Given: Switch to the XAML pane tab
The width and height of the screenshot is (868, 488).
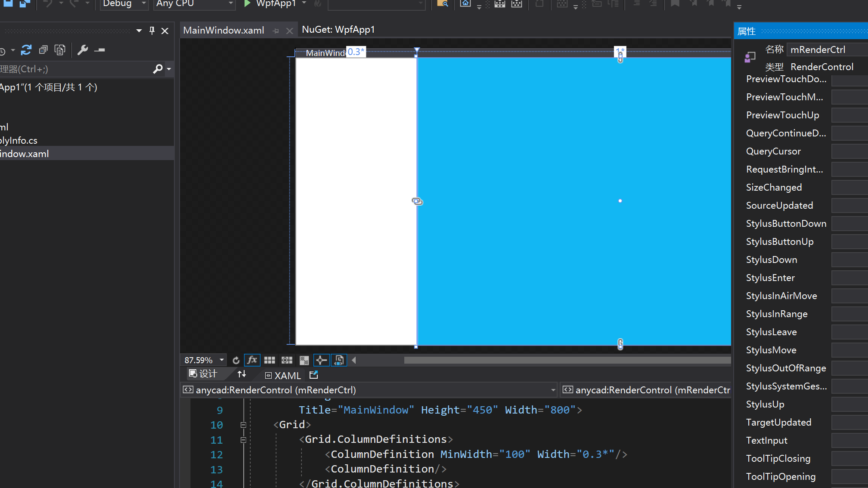Looking at the screenshot, I should [283, 375].
